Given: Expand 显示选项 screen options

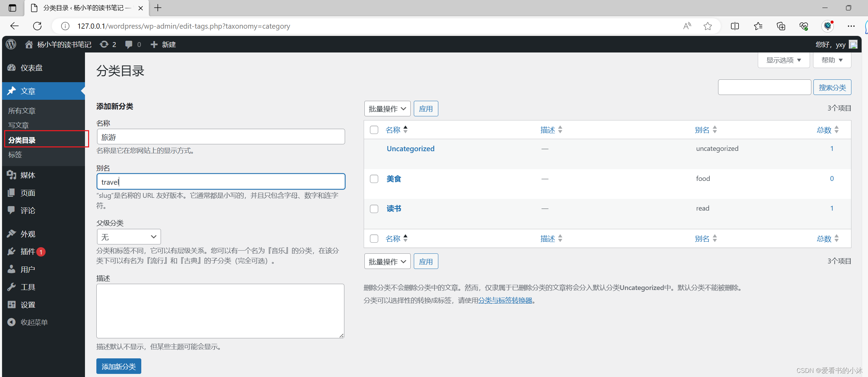Looking at the screenshot, I should coord(783,60).
